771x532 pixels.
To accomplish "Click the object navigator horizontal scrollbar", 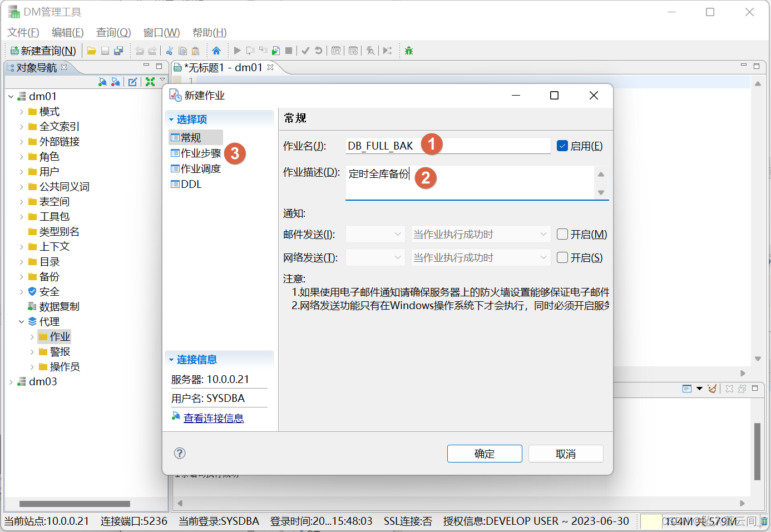I will (75, 504).
